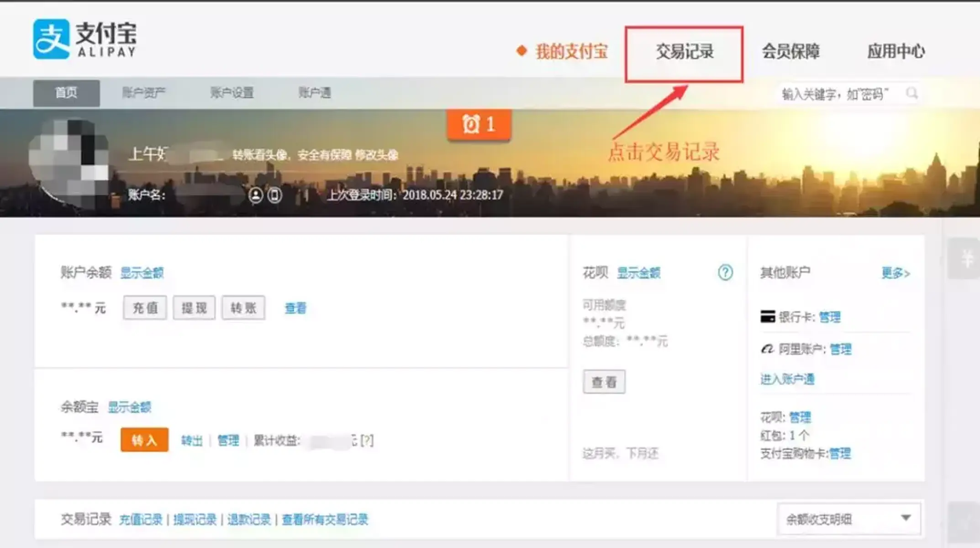
Task: Click the 充值 recharge button
Action: pyautogui.click(x=144, y=307)
